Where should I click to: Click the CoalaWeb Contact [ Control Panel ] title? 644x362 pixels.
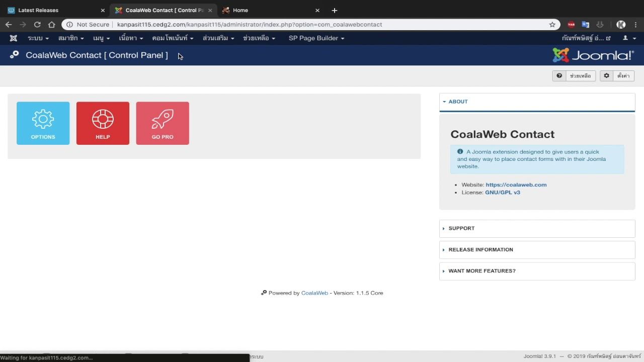[x=97, y=55]
